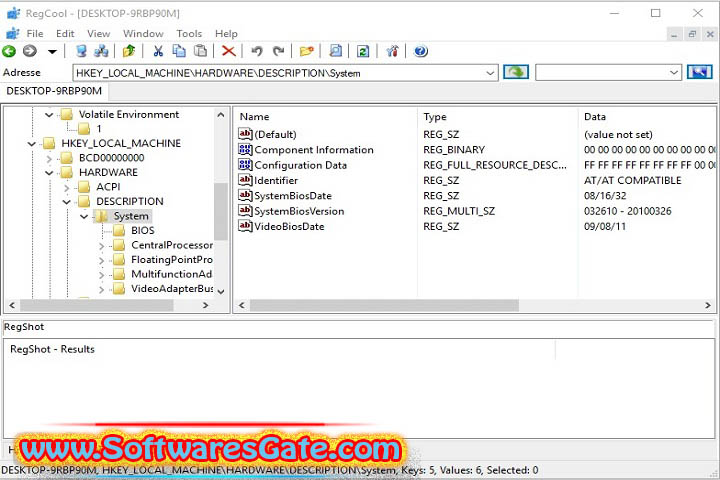Click the Find magnifier toolbar icon
Screen dimensions: 720x480
[x=336, y=51]
